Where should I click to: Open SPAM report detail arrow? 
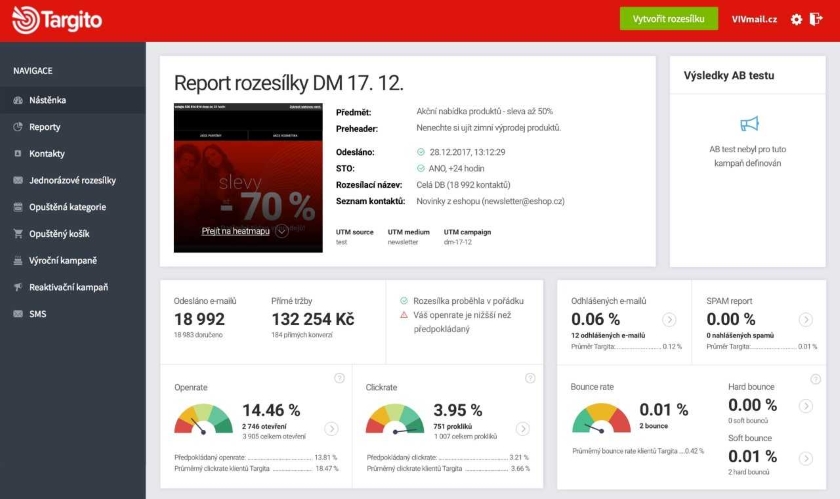(x=806, y=319)
